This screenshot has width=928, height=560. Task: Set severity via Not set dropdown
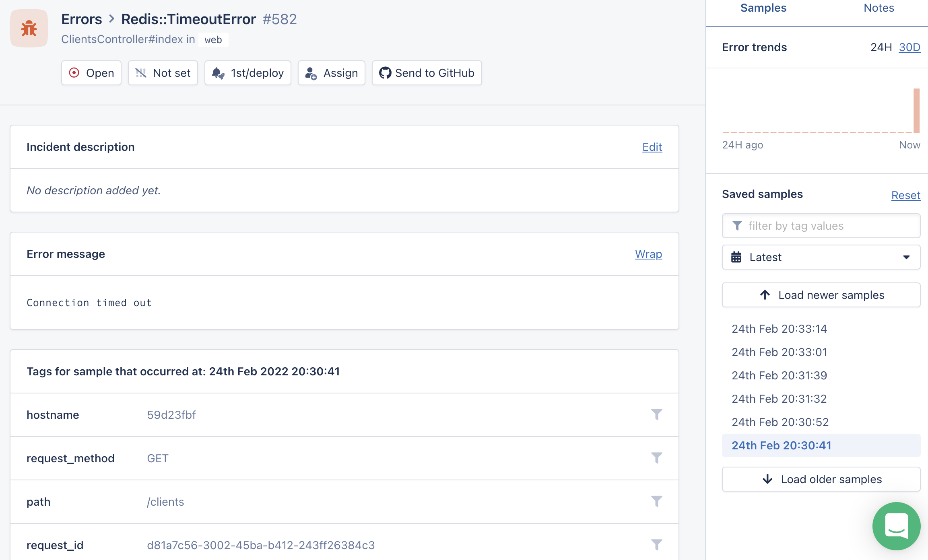163,73
